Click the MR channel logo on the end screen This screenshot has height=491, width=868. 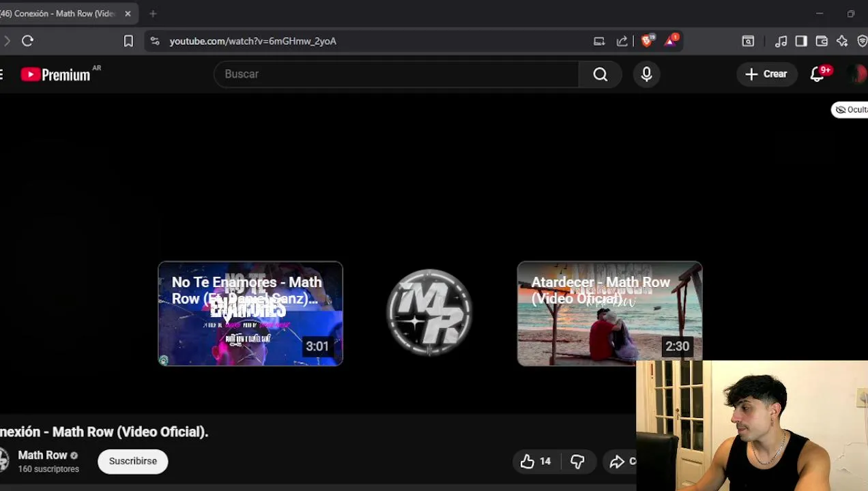[x=429, y=312]
